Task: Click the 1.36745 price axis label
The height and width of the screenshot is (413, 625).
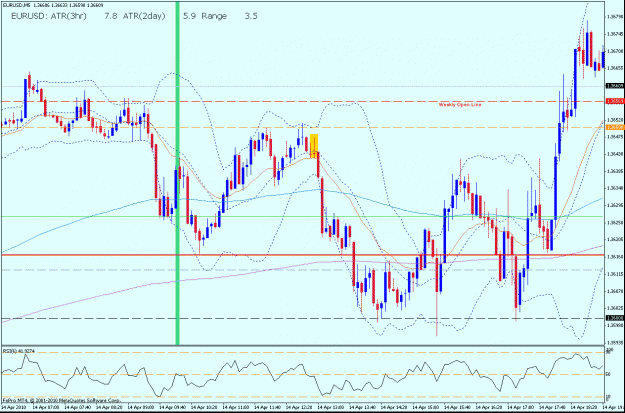Action: [614, 34]
